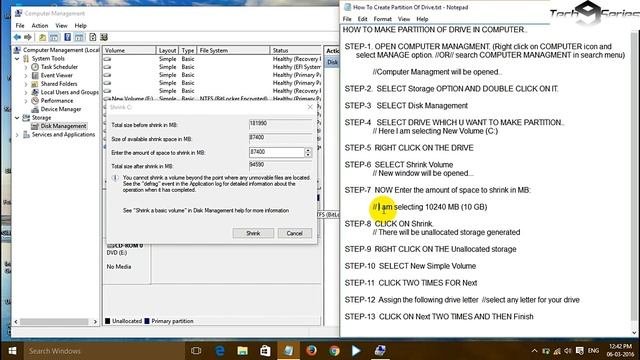Select Event Viewer in the tree

coord(57,76)
